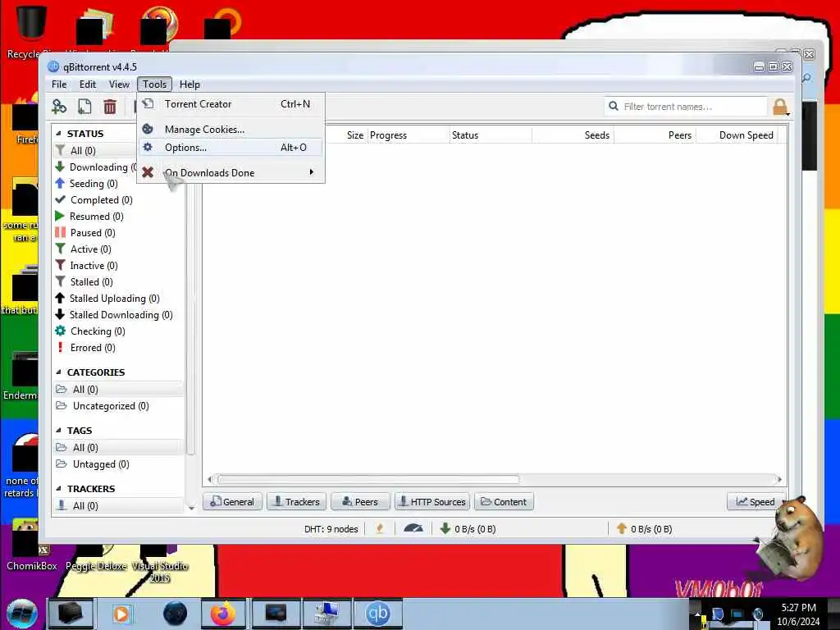The image size is (840, 630).
Task: Switch to the Peers tab
Action: pos(361,502)
